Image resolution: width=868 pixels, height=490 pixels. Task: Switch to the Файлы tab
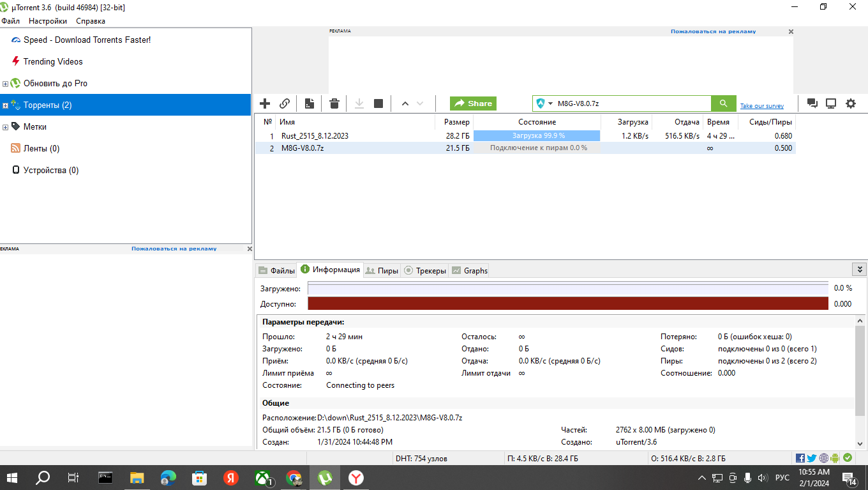point(276,271)
